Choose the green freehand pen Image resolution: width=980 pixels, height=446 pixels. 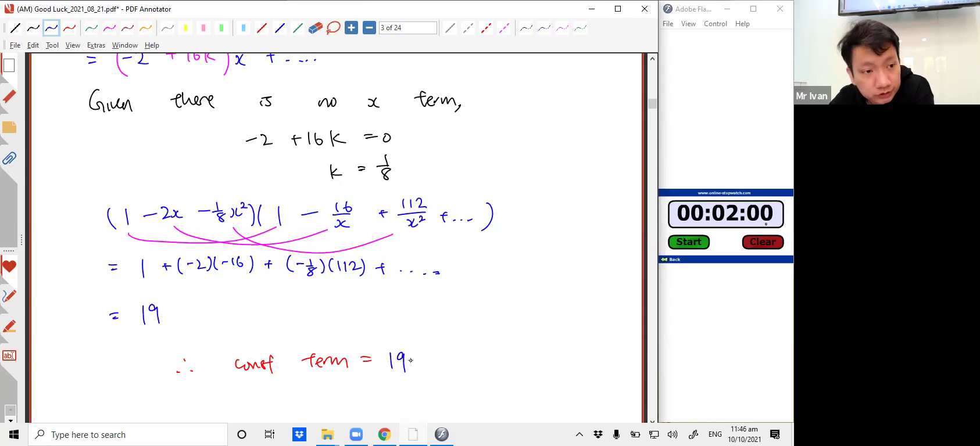point(91,28)
